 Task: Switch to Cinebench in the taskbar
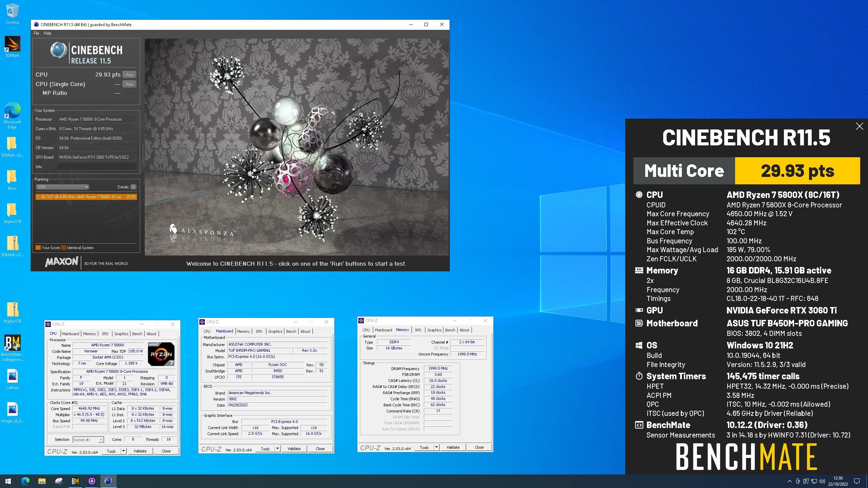coord(108,481)
